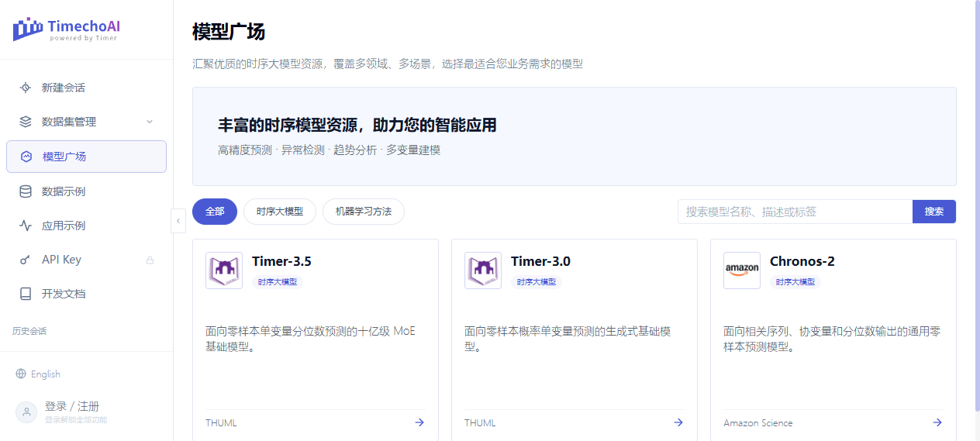Click the Timer-3.5 model logo
The image size is (980, 441).
[x=224, y=270]
